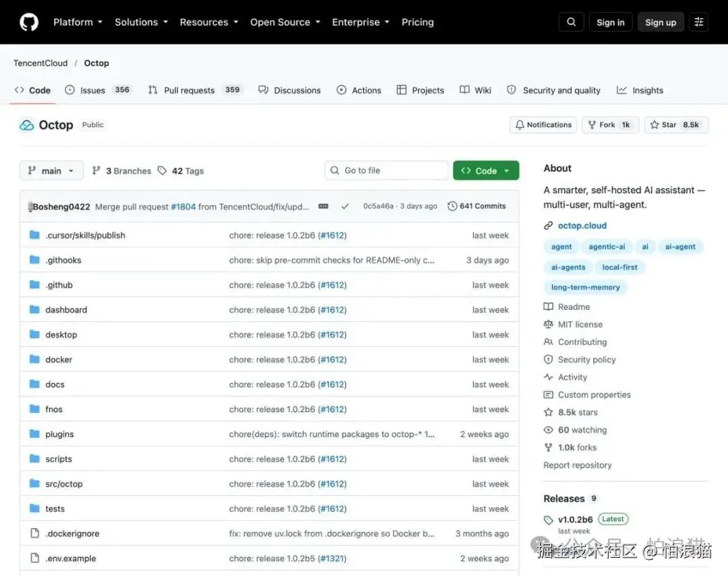The image size is (728, 576).
Task: Open the src/octop folder
Action: tap(64, 484)
